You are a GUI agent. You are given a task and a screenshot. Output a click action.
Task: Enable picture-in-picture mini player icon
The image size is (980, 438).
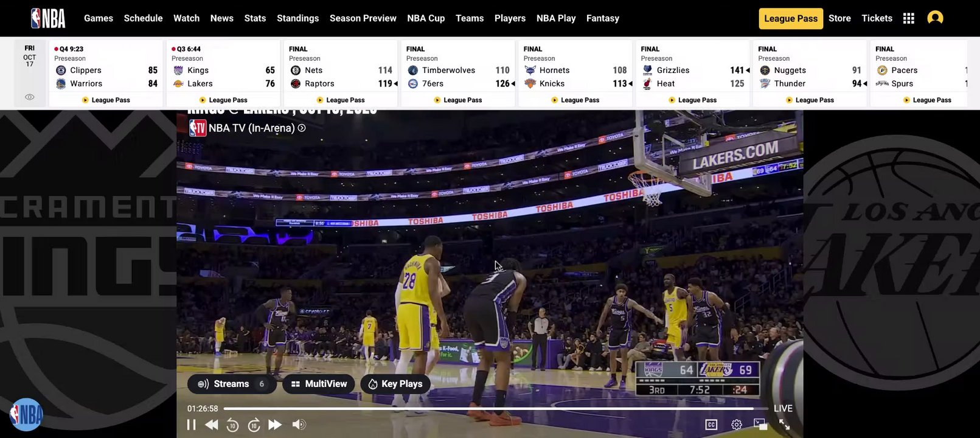(x=760, y=424)
